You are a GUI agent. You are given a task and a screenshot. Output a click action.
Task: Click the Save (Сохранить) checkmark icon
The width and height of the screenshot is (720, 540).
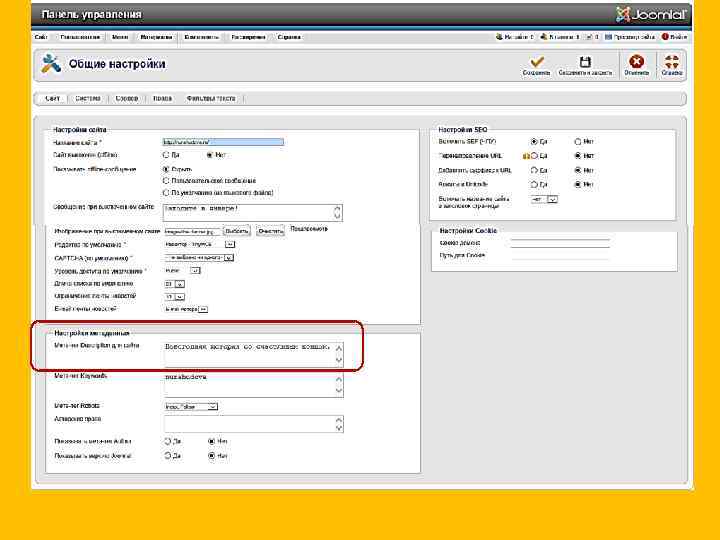coord(536,62)
